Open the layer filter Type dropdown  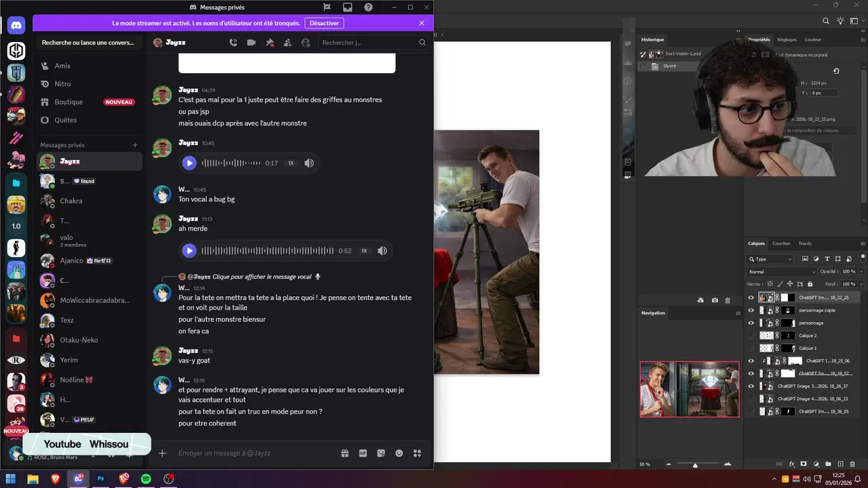[x=770, y=259]
